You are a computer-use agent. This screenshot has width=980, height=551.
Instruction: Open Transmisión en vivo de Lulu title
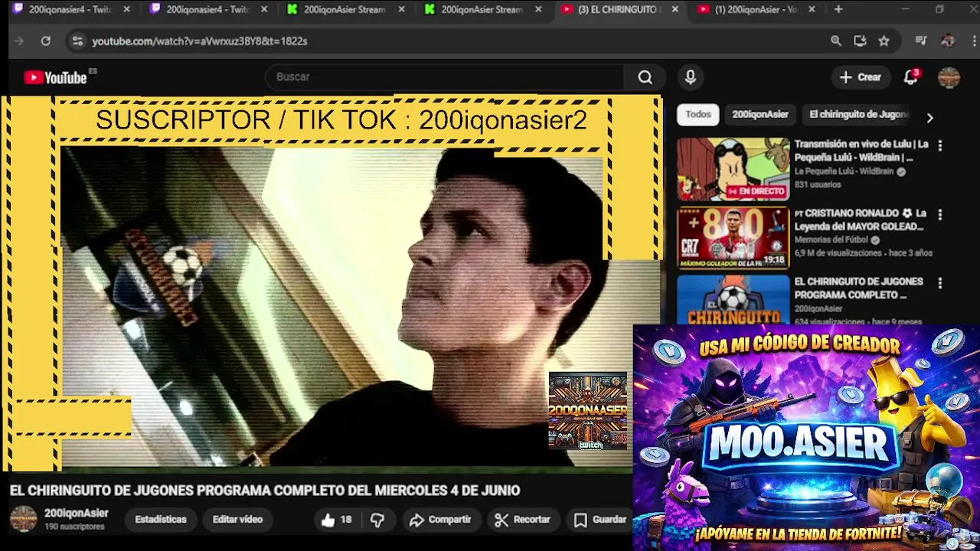[861, 151]
